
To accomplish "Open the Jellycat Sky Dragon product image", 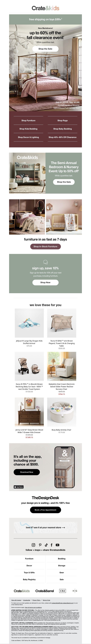I will 29,323.
